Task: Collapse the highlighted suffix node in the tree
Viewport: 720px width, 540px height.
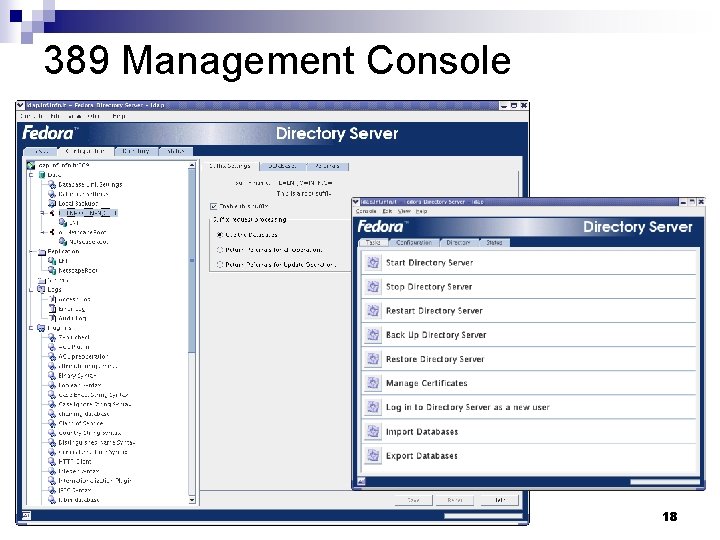Action: (42, 213)
